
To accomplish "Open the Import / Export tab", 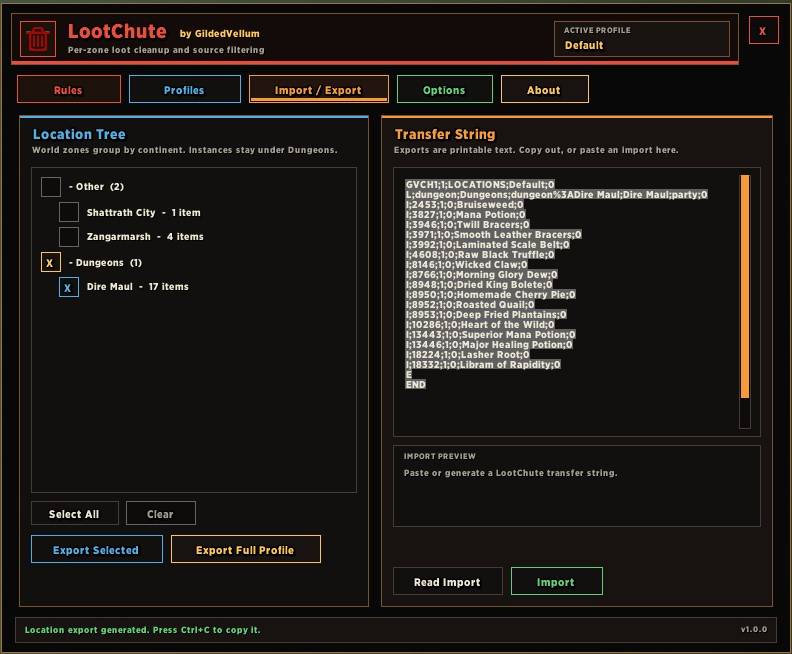I will [319, 89].
